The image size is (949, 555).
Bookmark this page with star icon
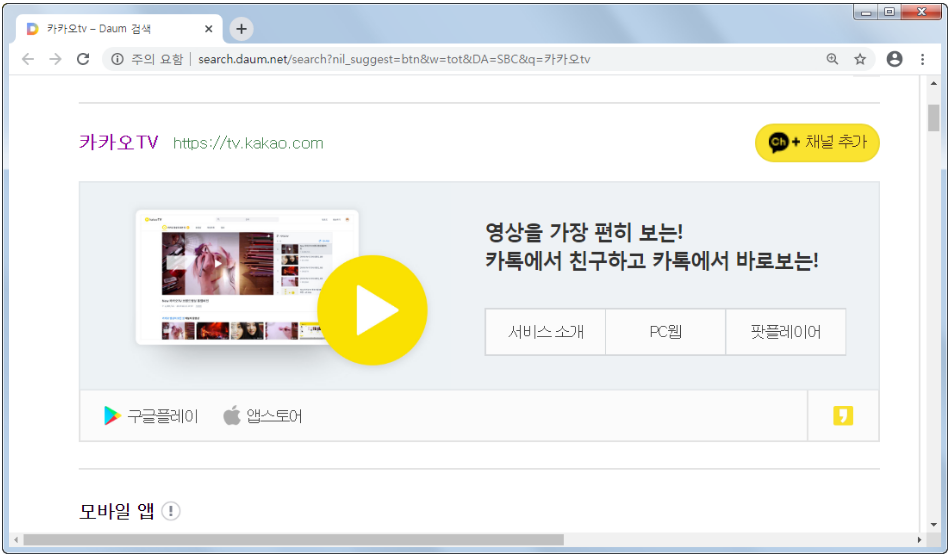[x=859, y=59]
